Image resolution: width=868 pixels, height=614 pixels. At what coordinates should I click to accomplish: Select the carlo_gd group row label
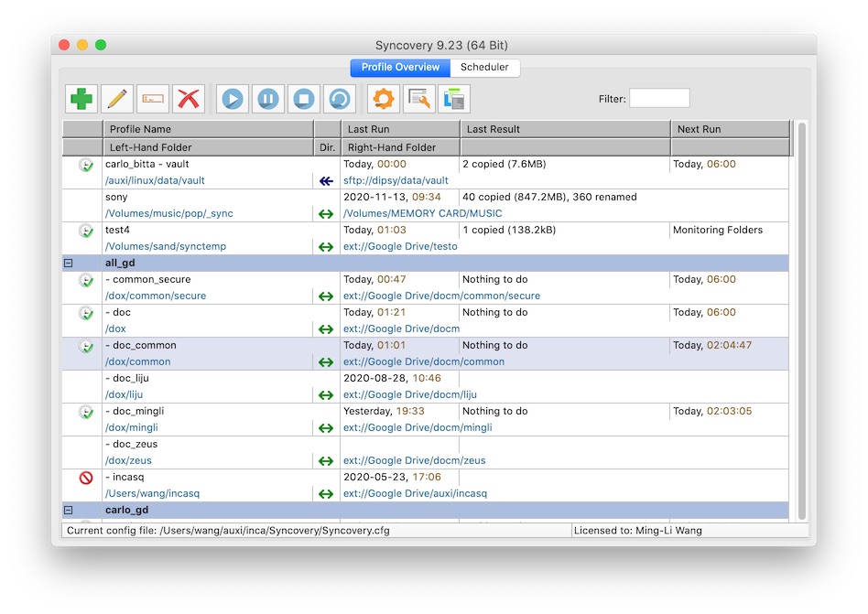click(126, 510)
